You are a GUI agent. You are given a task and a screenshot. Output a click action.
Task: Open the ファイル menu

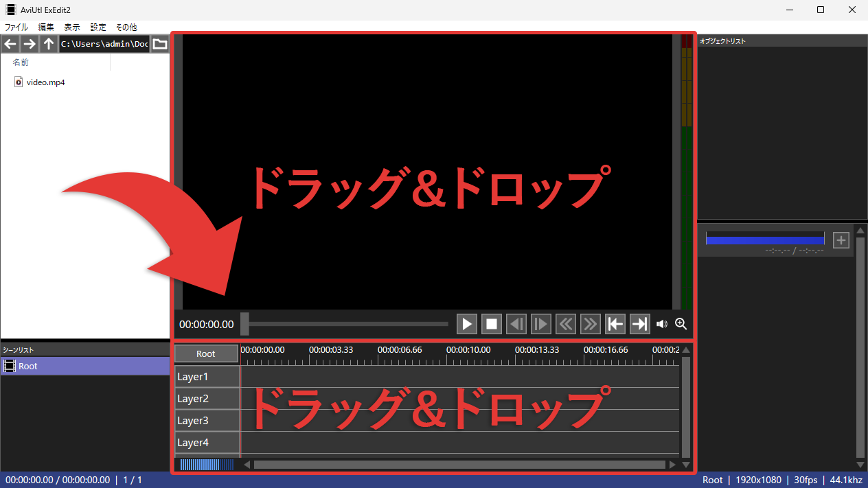pos(16,27)
